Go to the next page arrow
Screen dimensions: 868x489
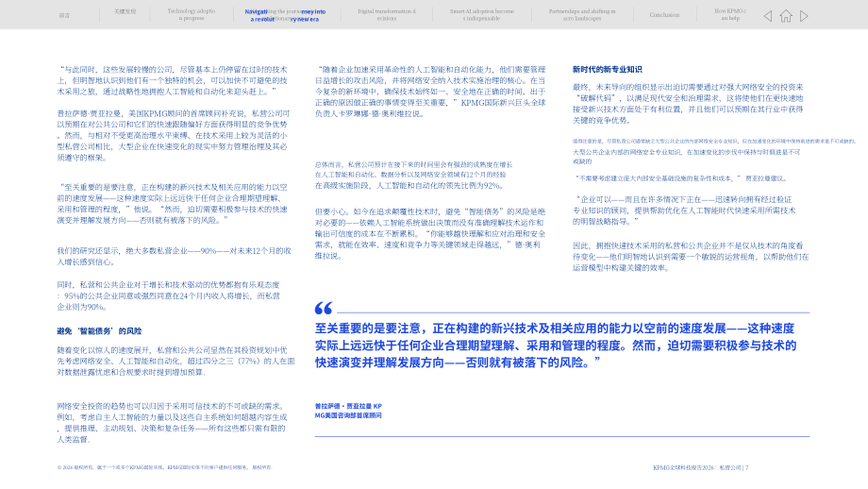804,16
